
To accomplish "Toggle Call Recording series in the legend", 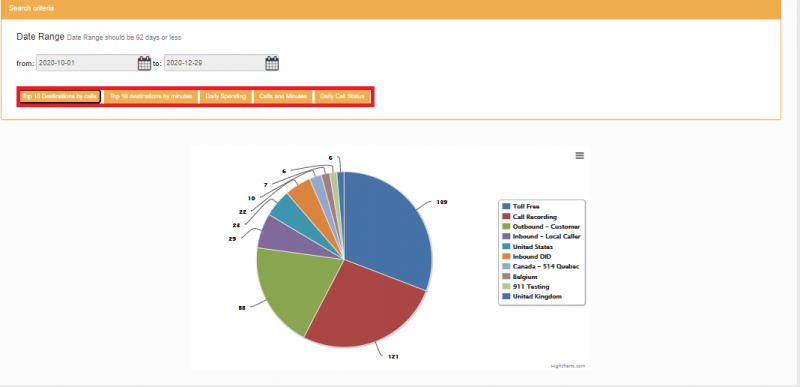I will point(534,217).
